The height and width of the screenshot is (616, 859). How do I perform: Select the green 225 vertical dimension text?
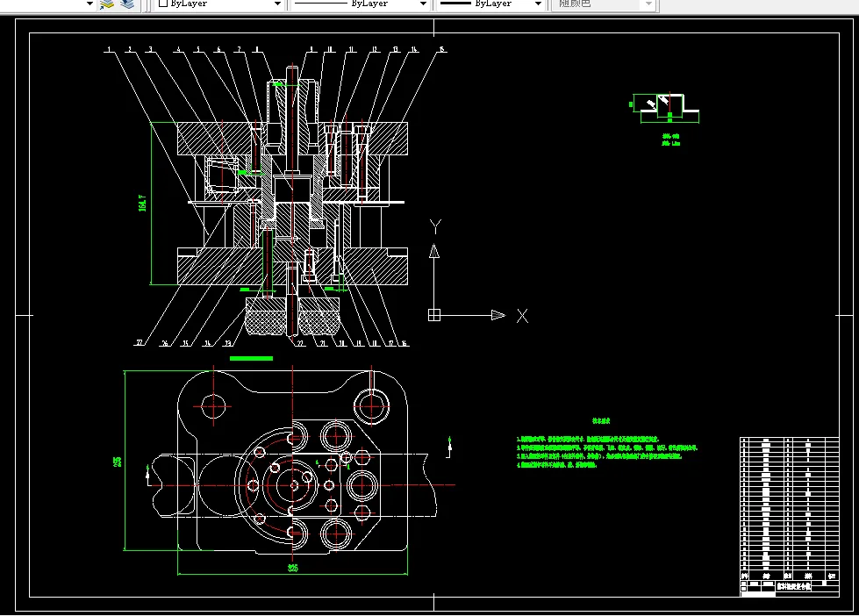pos(117,462)
